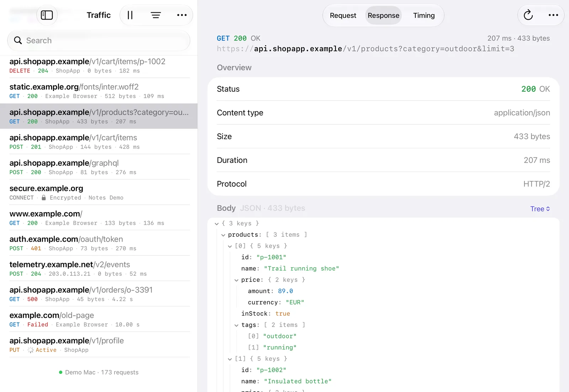Select telemetry.example.net v2/events request
Viewport: 569px width, 392px height.
99,268
